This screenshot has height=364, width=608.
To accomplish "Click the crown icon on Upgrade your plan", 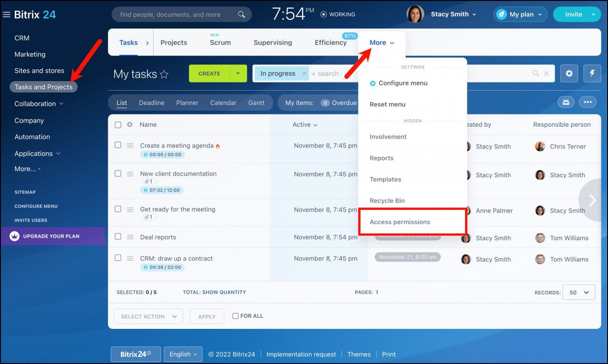I will [x=14, y=236].
